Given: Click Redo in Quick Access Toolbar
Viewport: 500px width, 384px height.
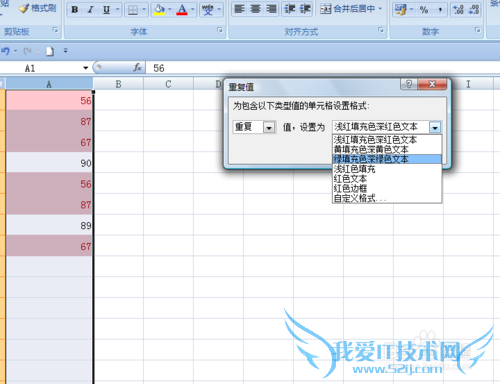Looking at the screenshot, I should tap(28, 51).
